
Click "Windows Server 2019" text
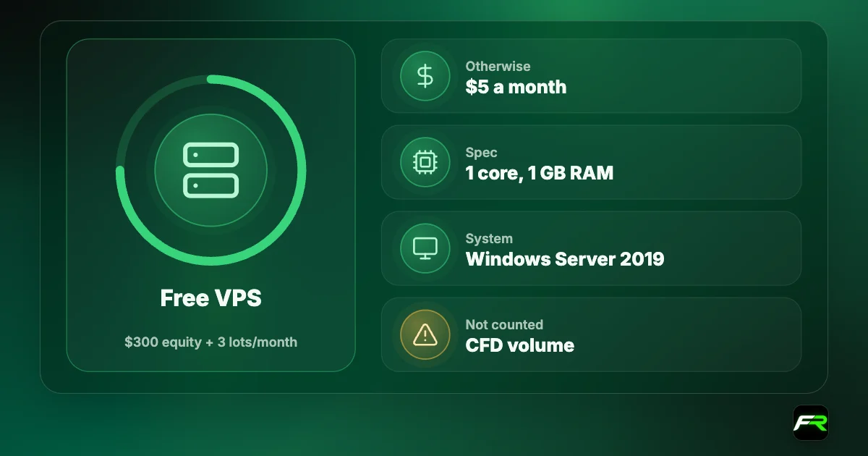pos(565,258)
